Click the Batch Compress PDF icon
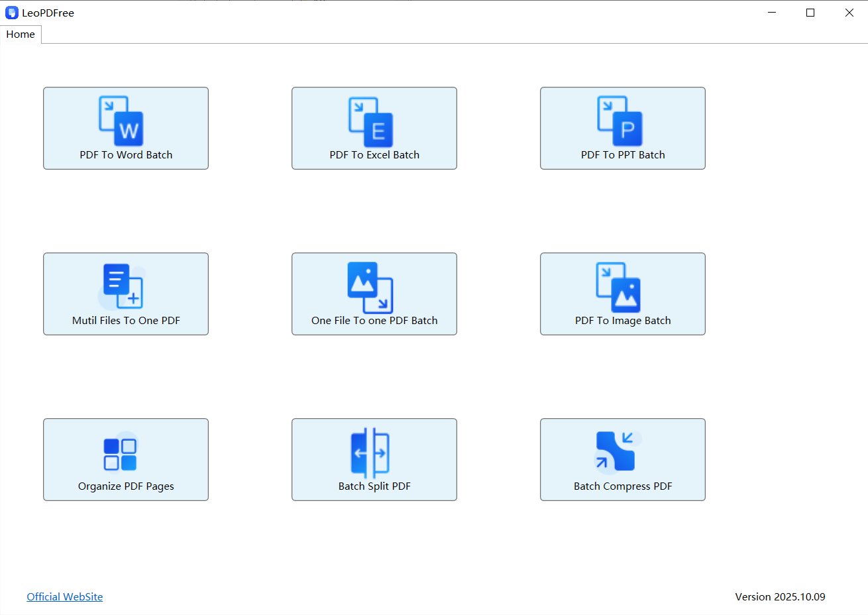Screen dimensions: 868x615 pos(616,451)
